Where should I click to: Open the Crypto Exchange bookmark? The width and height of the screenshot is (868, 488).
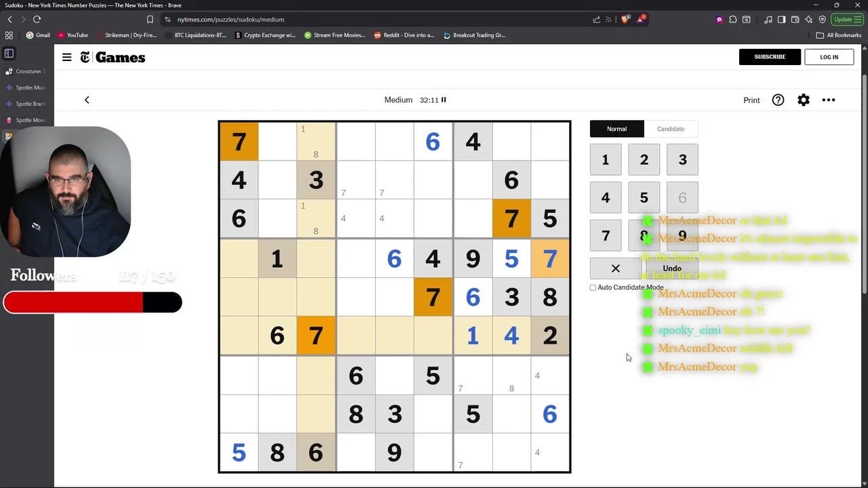pos(265,35)
